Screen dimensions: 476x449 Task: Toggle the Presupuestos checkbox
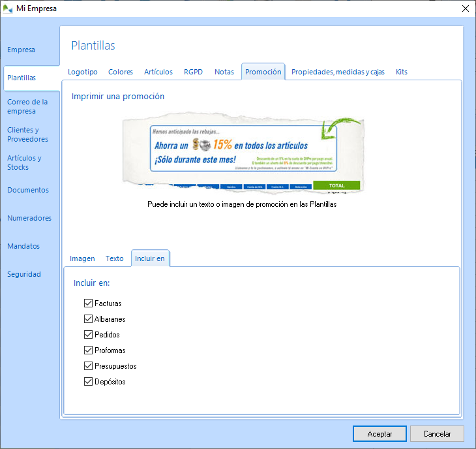pyautogui.click(x=89, y=366)
